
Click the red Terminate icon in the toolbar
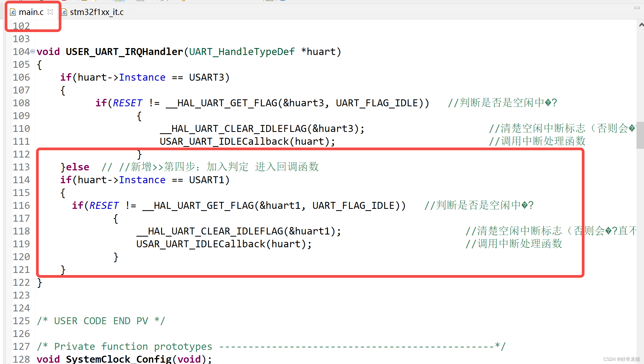click(64, 1)
